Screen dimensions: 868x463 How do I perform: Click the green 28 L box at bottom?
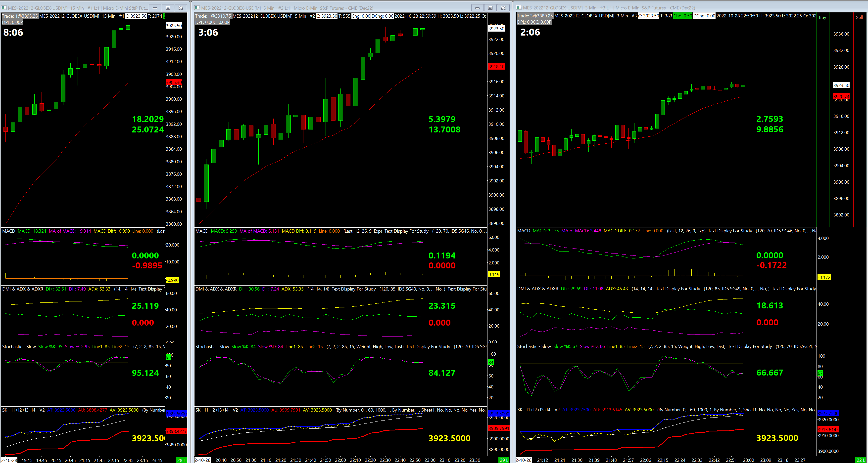point(181,460)
